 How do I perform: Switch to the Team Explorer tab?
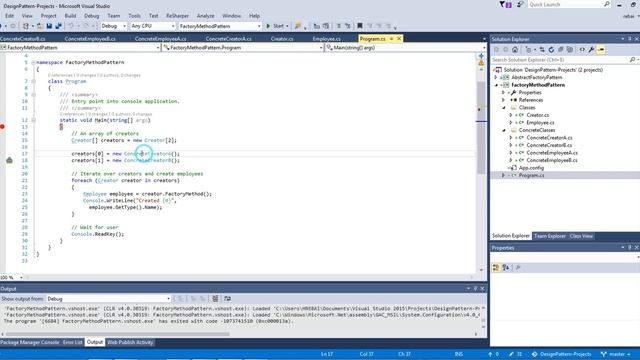550,236
